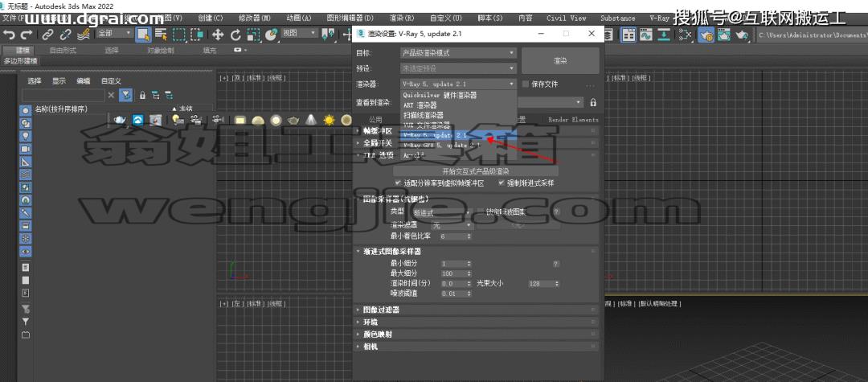Toggle the fit resolution to VFB checkbox

[x=398, y=183]
